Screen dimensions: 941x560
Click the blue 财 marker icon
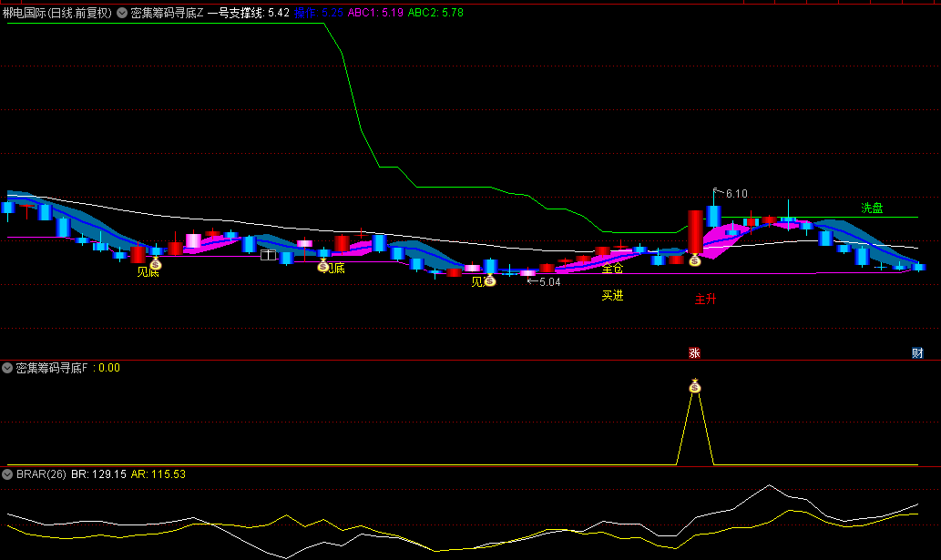pos(917,352)
